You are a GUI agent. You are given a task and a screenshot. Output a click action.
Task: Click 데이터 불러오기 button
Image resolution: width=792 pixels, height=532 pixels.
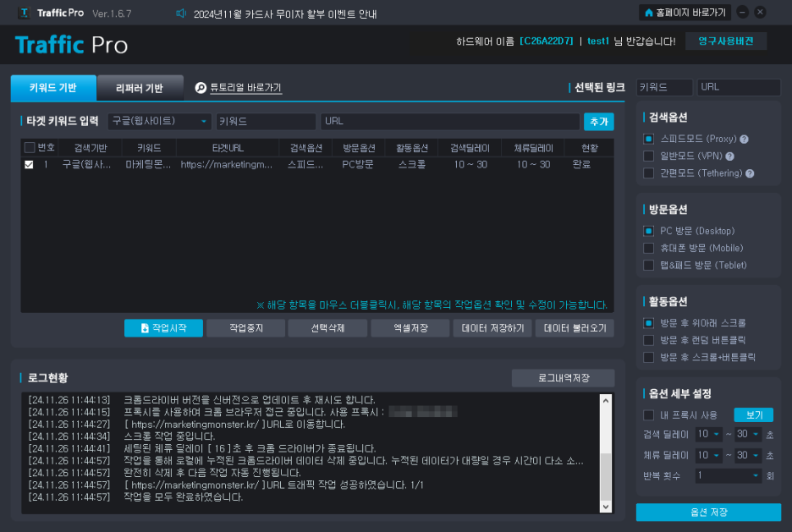[x=575, y=328]
